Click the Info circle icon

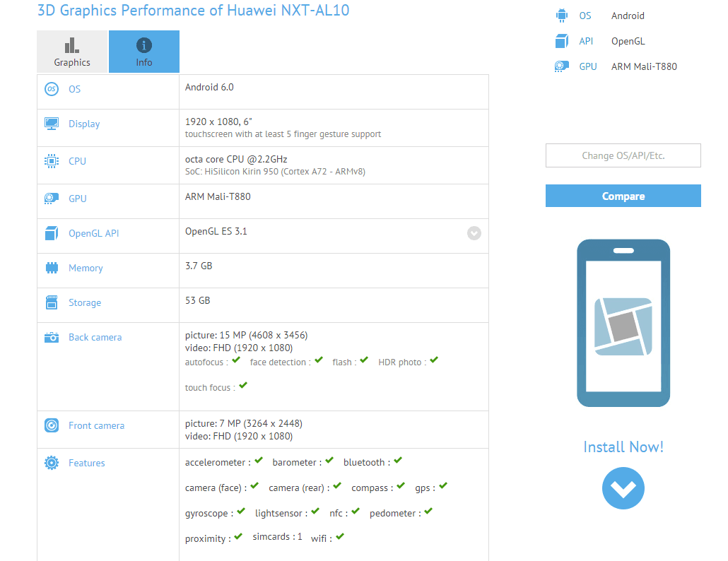pyautogui.click(x=144, y=45)
